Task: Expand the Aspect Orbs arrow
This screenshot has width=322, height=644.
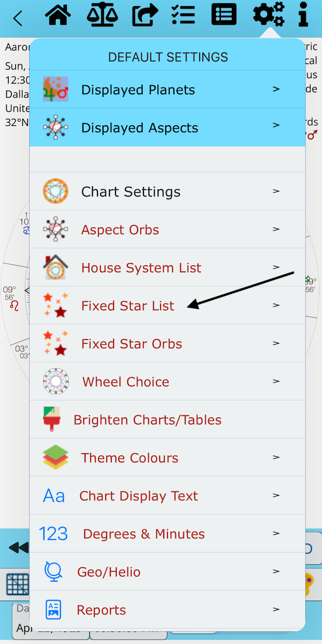Action: click(276, 229)
